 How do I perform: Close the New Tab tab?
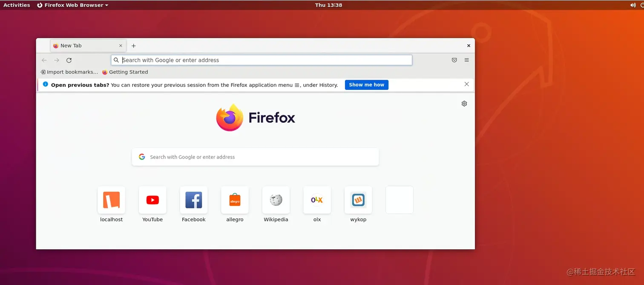121,46
